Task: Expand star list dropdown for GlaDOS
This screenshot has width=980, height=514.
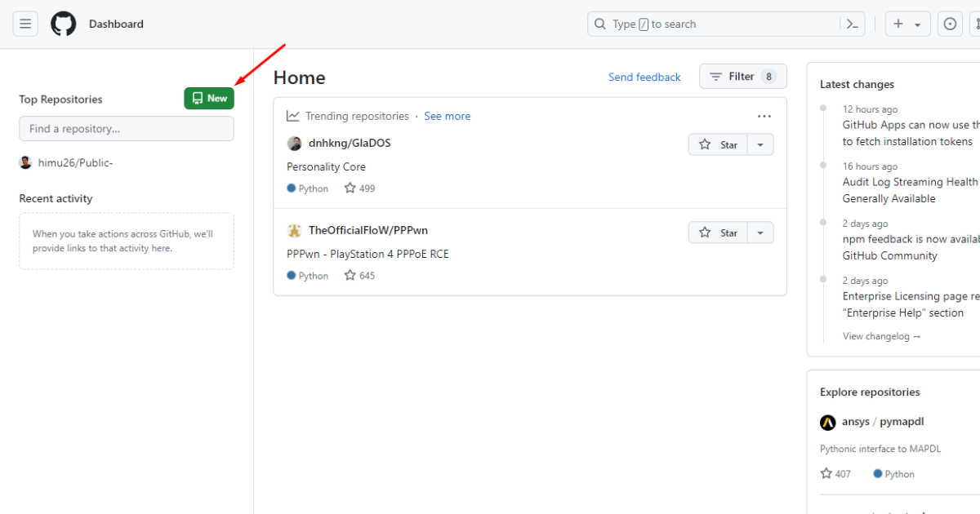Action: click(760, 144)
